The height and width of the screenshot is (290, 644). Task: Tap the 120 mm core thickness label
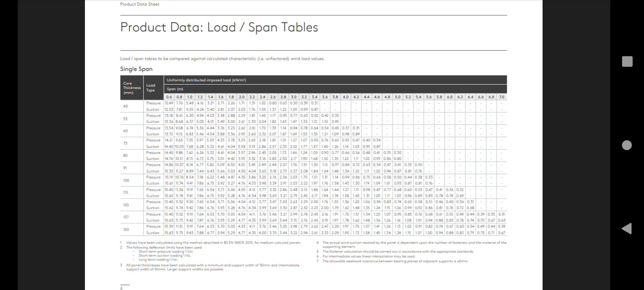[126, 205]
